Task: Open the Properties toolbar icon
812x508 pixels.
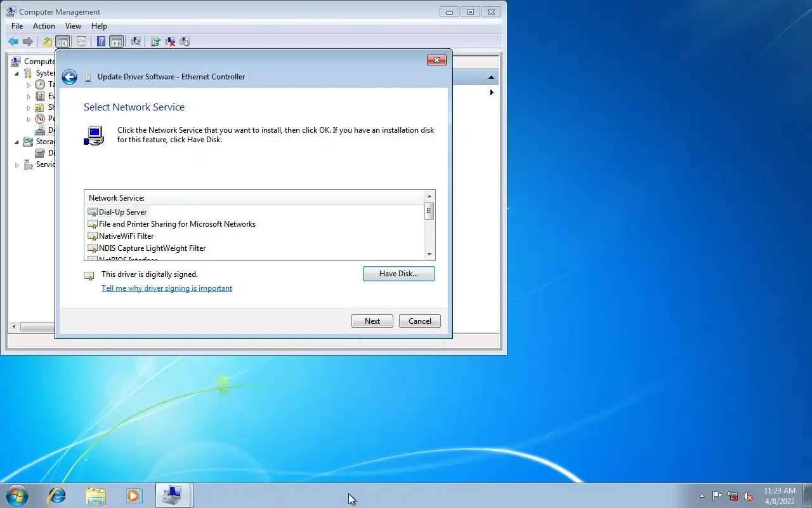Action: (x=81, y=41)
